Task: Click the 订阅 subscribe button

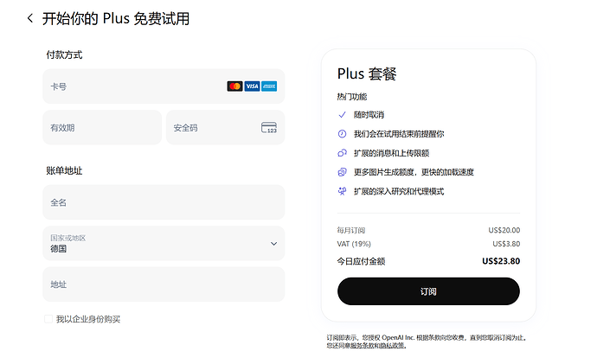Action: coord(428,291)
